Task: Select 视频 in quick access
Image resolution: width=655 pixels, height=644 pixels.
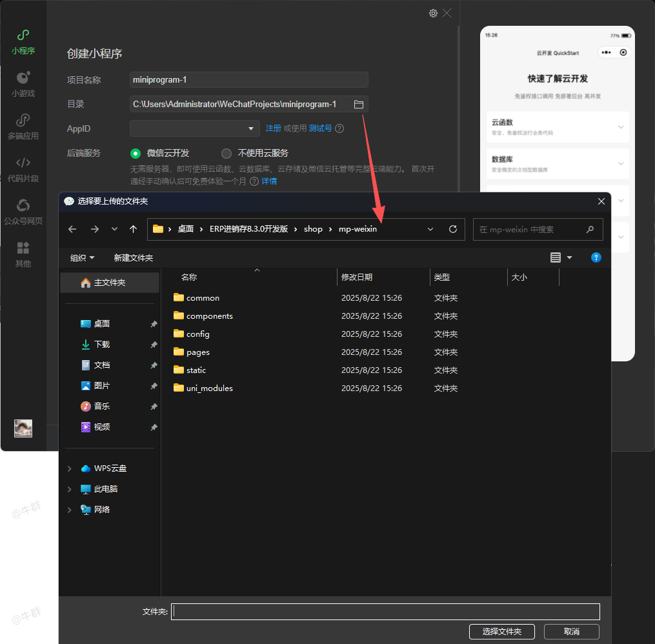Action: pyautogui.click(x=101, y=427)
